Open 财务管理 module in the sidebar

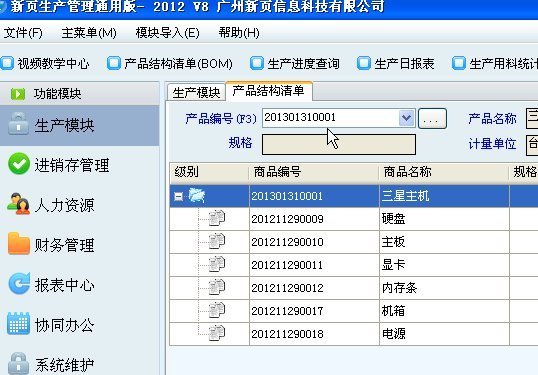coord(64,246)
